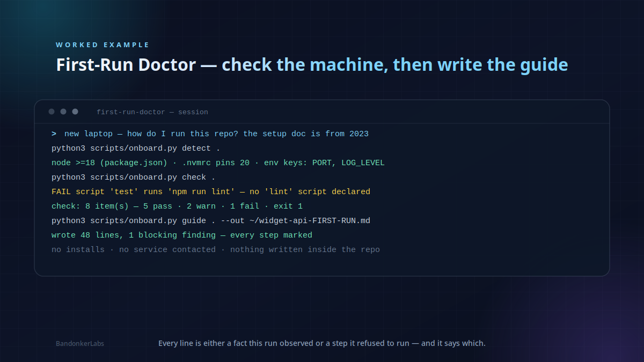Click the heading 'First-Run Doctor'
This screenshot has height=362, width=644.
126,65
